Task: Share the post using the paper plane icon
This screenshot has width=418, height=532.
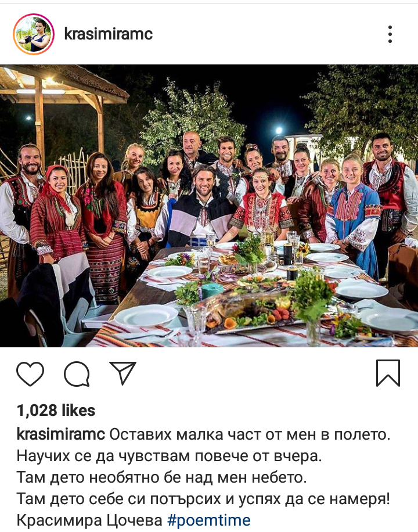Action: pos(122,373)
